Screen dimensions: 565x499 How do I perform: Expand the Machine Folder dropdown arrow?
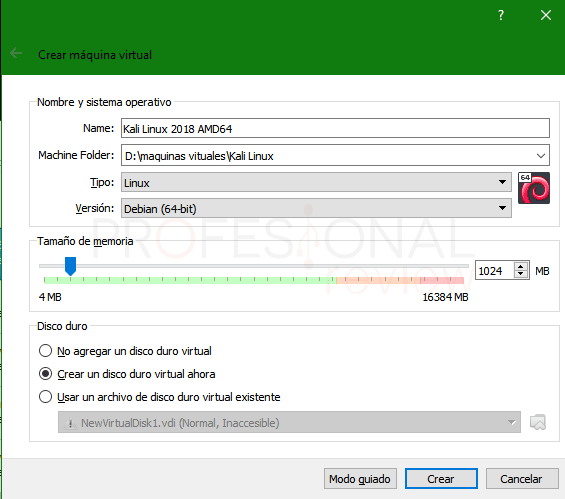click(540, 156)
